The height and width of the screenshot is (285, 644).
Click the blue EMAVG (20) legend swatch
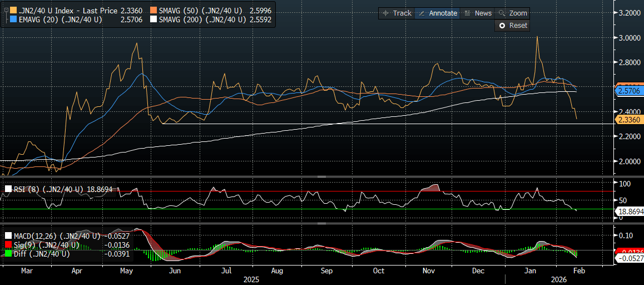tap(13, 19)
